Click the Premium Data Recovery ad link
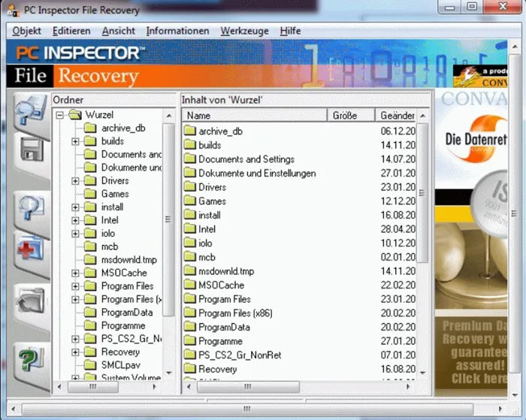The height and width of the screenshot is (420, 526). 471,352
